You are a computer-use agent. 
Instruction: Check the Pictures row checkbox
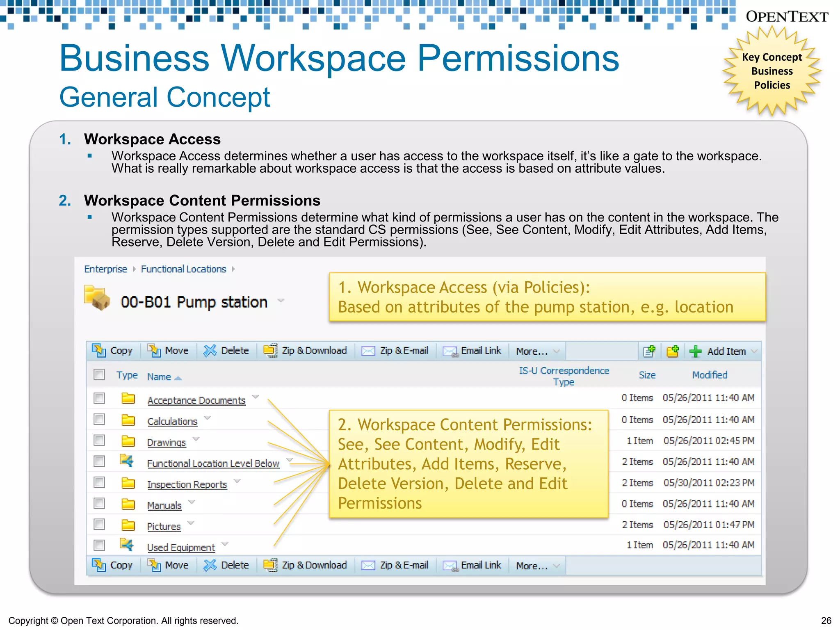(x=99, y=524)
